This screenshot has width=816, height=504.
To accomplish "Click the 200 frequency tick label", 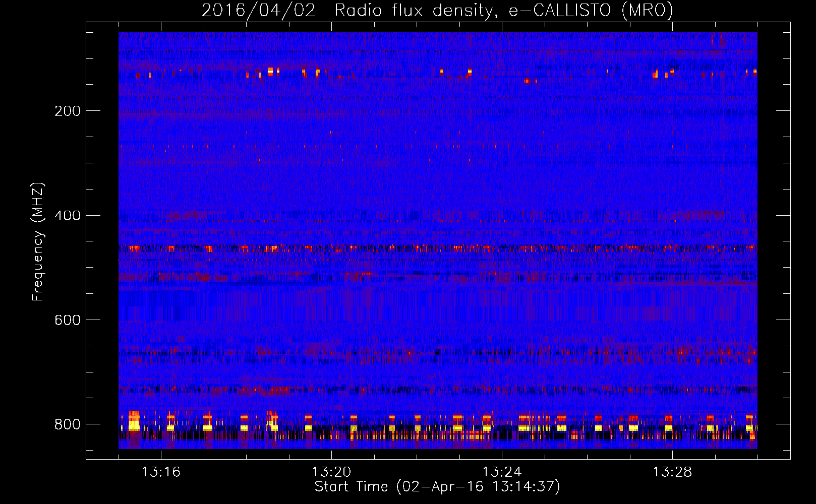I will tap(68, 111).
